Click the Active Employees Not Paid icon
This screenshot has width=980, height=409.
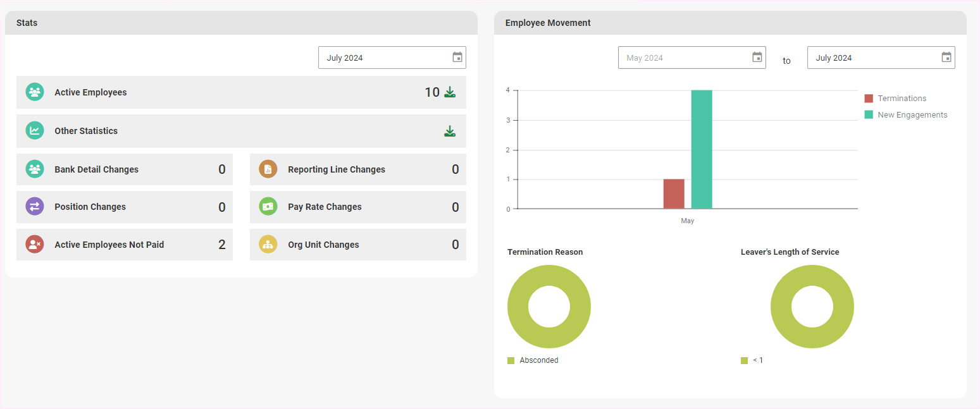(35, 245)
